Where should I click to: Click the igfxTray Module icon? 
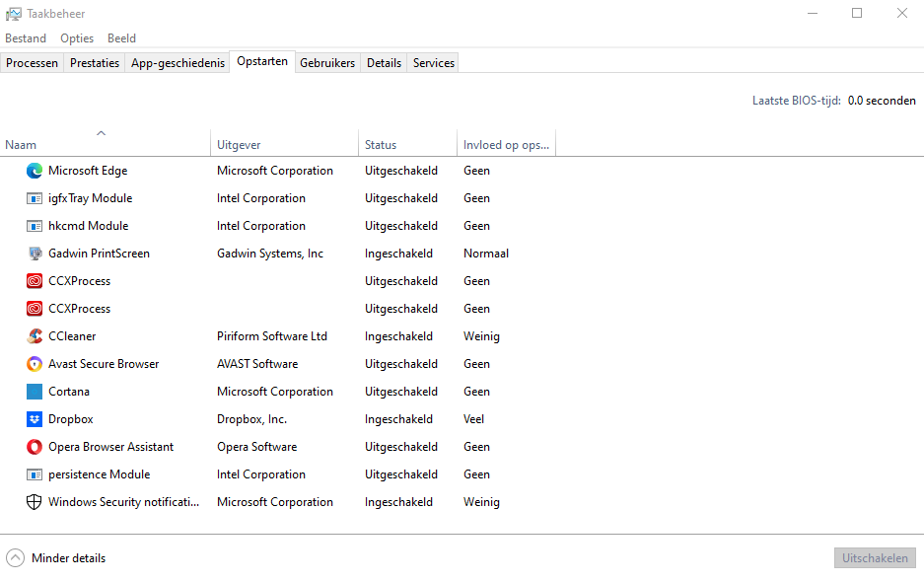[35, 198]
